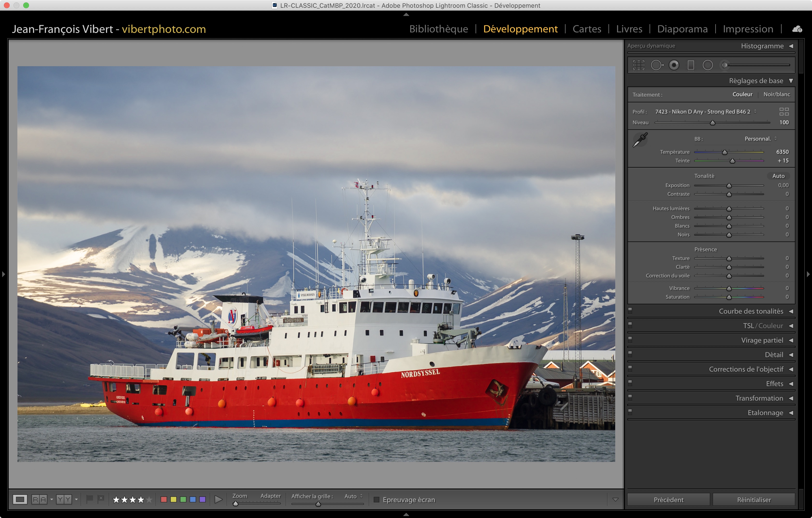This screenshot has height=518, width=812.
Task: Select the radial filter tool
Action: (x=707, y=65)
